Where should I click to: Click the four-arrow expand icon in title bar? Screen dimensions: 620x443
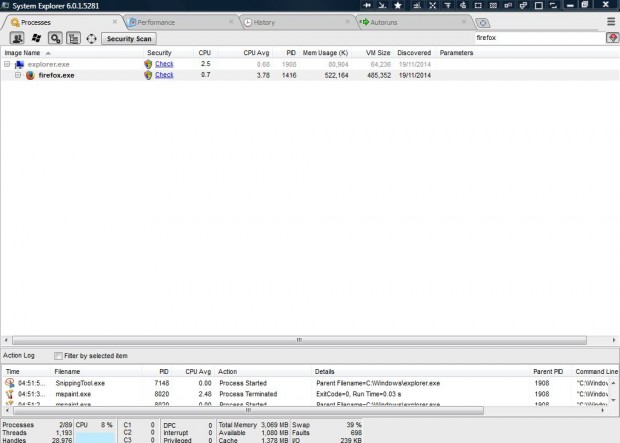(x=433, y=5)
